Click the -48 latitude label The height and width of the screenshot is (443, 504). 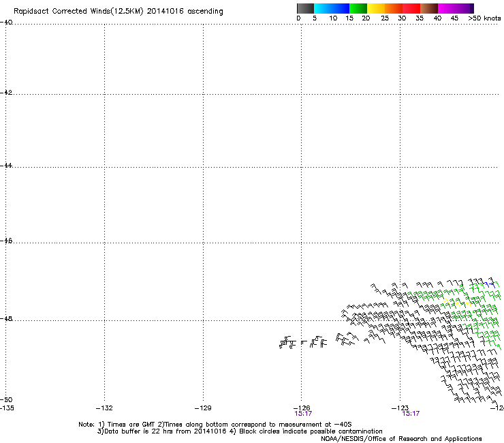(x=6, y=318)
